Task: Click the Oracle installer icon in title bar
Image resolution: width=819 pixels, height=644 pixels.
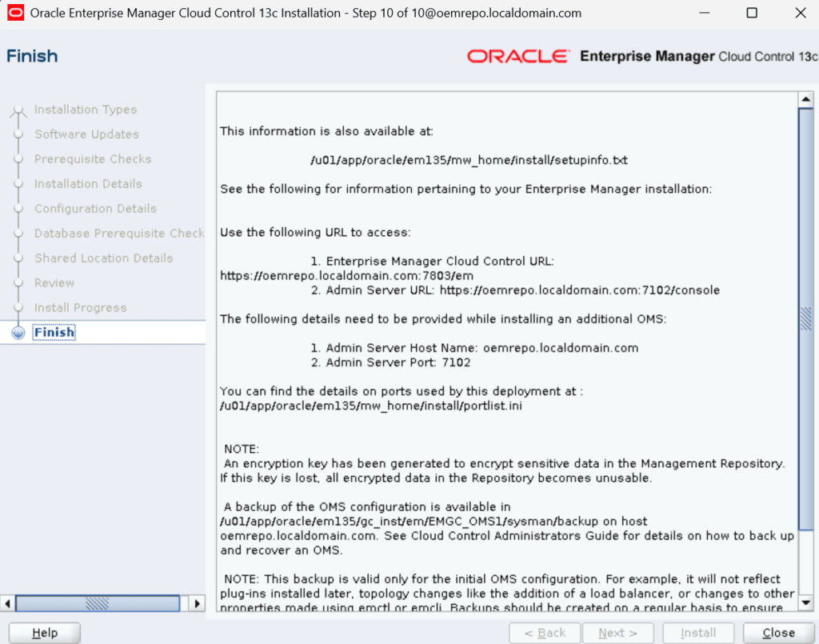Action: (x=15, y=13)
